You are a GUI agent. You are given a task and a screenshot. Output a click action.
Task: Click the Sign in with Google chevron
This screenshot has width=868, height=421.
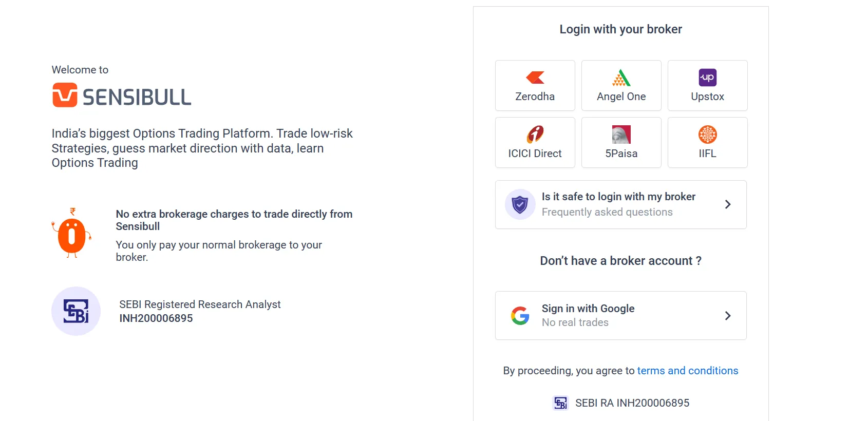tap(728, 316)
